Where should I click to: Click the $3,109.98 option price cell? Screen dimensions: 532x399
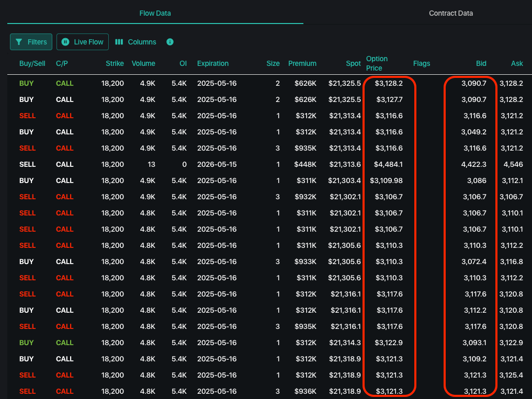point(386,181)
